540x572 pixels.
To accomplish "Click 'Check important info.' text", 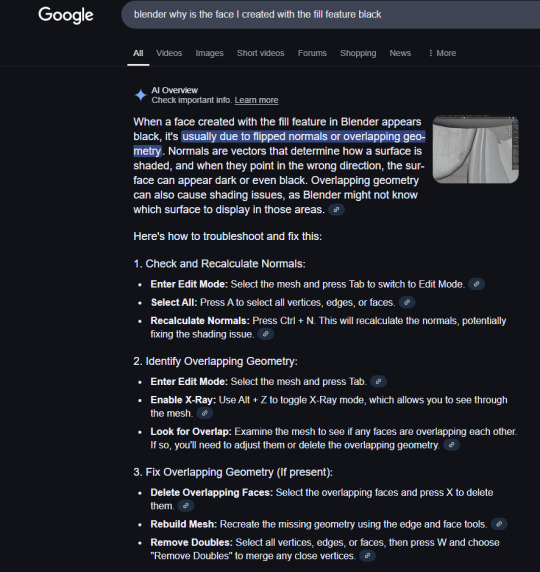I will (x=192, y=100).
